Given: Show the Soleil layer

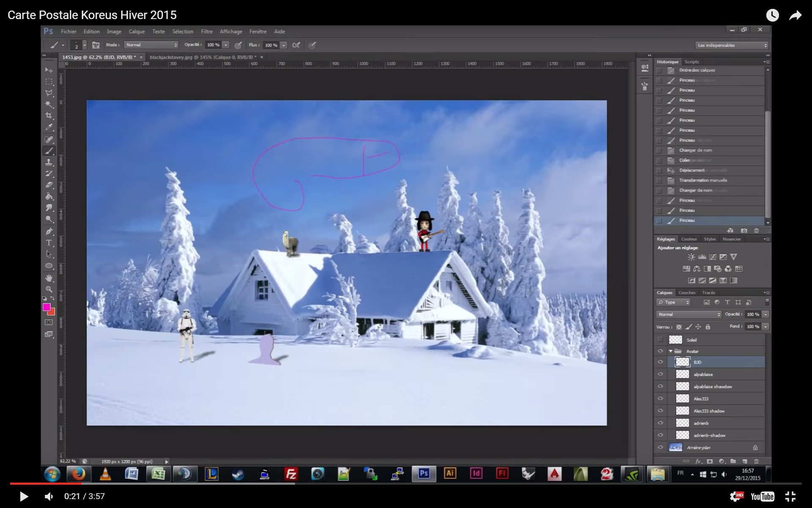Looking at the screenshot, I should tap(660, 340).
